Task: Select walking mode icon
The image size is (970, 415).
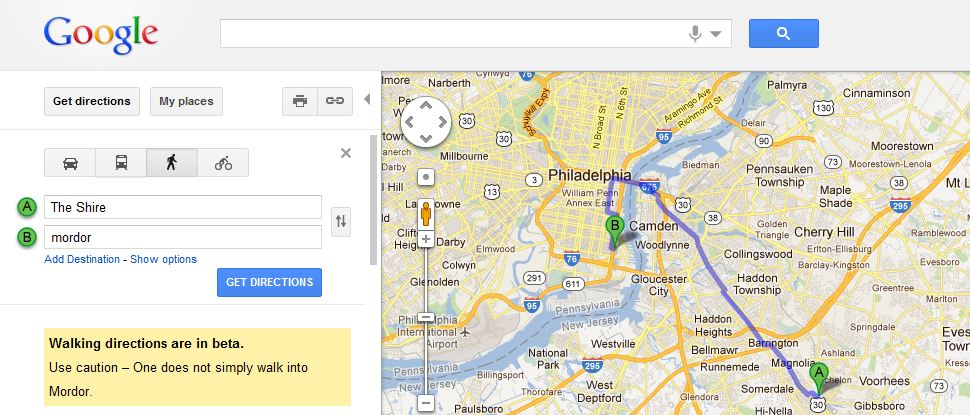Action: pos(172,163)
